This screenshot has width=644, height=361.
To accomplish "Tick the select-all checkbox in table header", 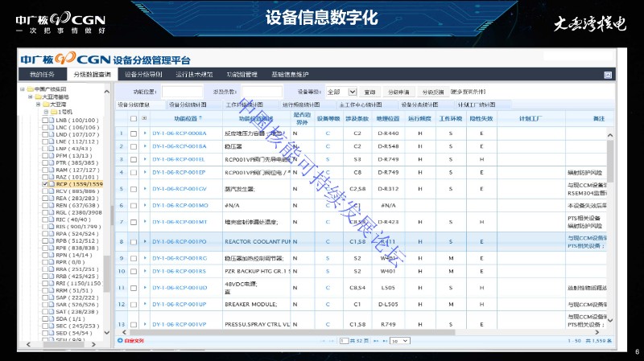I will tap(134, 118).
